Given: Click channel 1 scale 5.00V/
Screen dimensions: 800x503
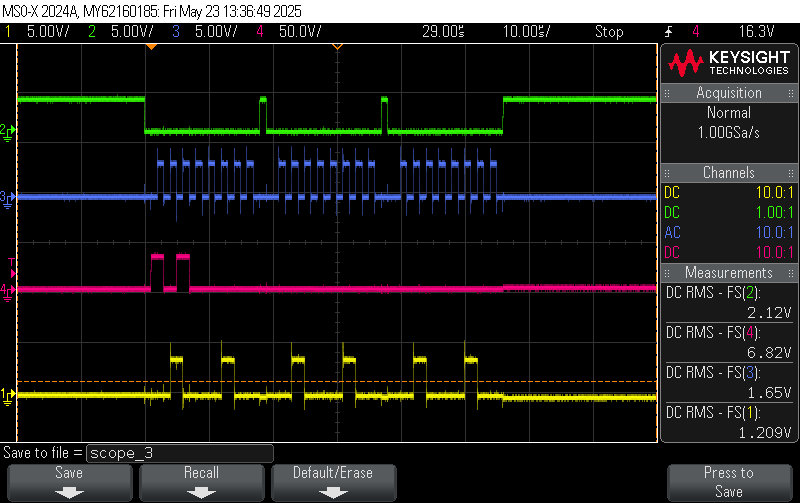Looking at the screenshot, I should 48,32.
